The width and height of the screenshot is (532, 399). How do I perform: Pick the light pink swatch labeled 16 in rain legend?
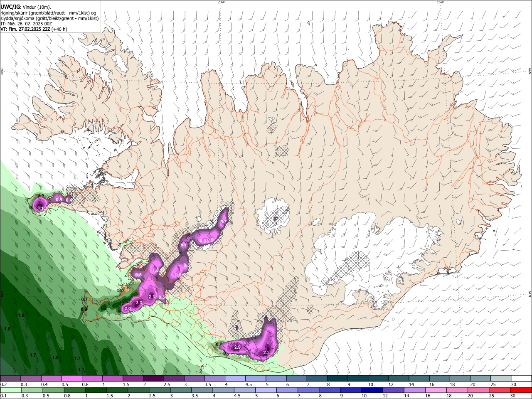436,390
